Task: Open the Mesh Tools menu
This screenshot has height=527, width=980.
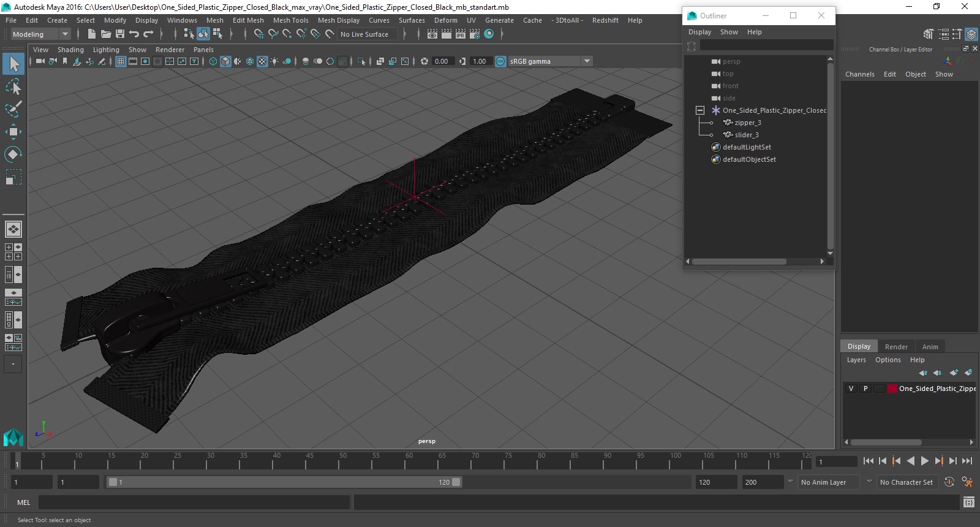Action: (291, 20)
